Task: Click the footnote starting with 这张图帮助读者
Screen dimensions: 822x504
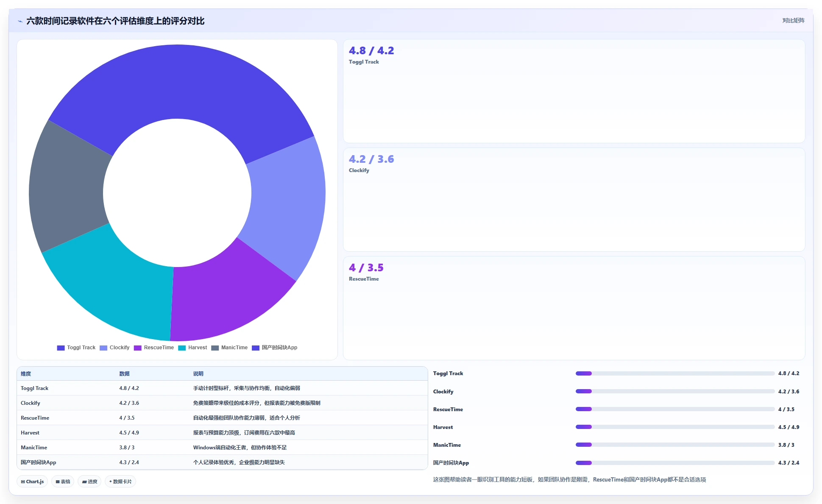Action: point(569,480)
